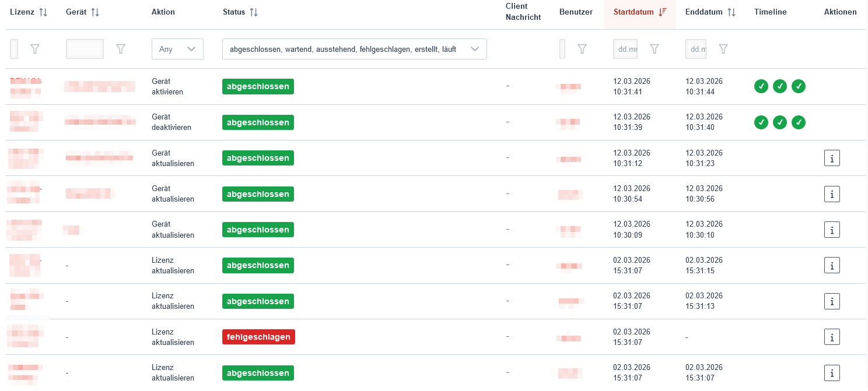The image size is (868, 391).
Task: Sort table by Gerät column
Action: (95, 12)
